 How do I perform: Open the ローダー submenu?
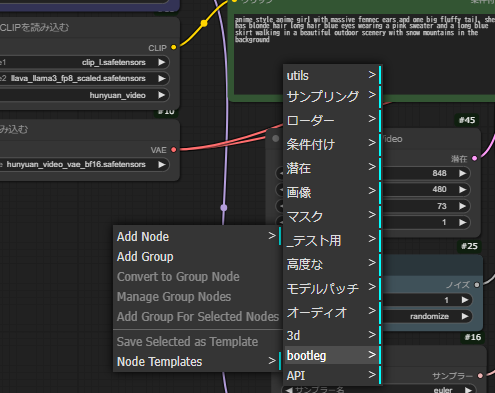332,120
